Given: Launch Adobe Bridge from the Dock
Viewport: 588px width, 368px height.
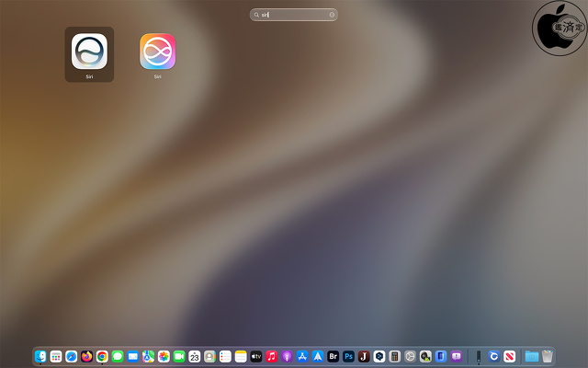Looking at the screenshot, I should [x=333, y=356].
